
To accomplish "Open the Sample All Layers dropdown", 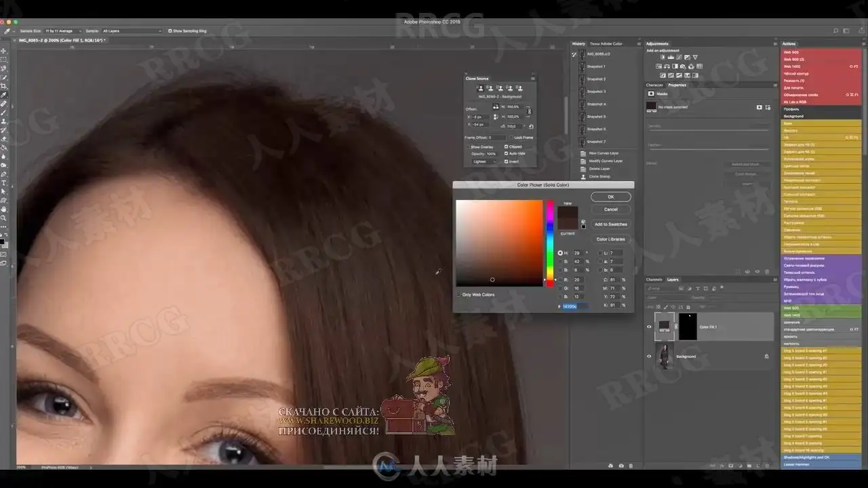I will (x=132, y=30).
